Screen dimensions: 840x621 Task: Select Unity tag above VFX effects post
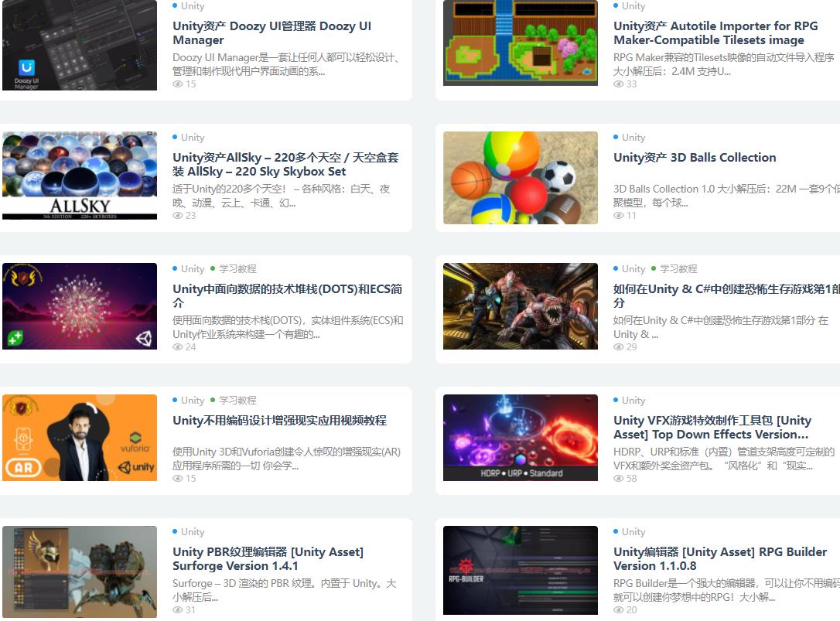click(633, 400)
